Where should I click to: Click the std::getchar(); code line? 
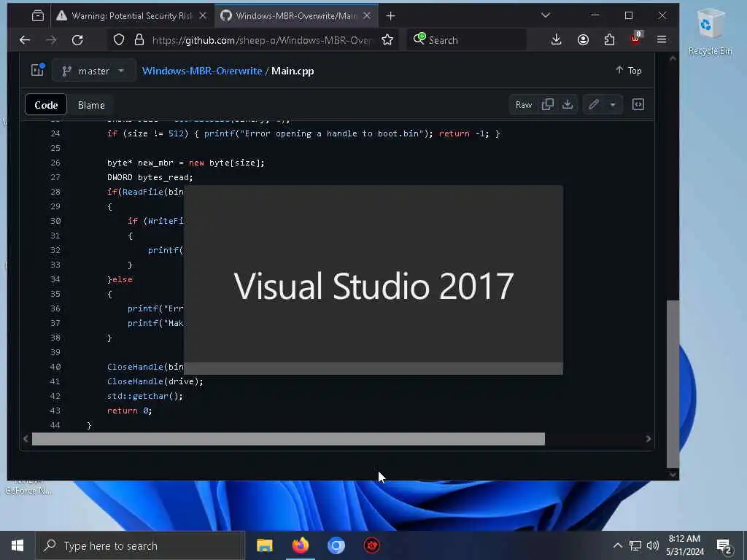tap(145, 396)
